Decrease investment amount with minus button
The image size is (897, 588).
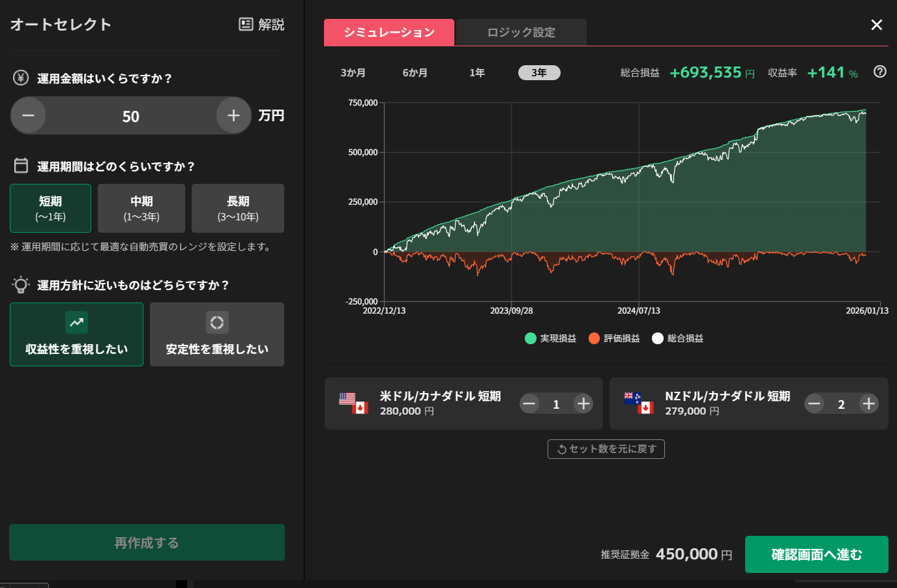pyautogui.click(x=28, y=116)
